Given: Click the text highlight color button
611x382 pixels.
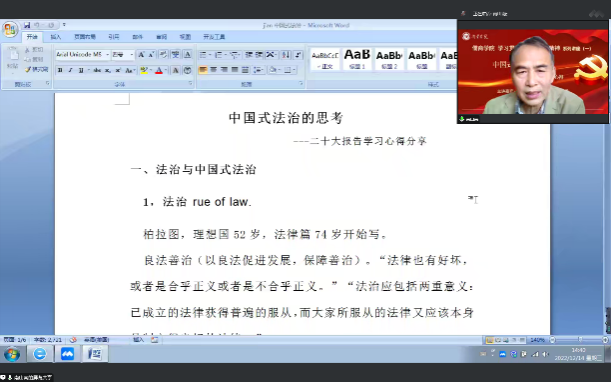Looking at the screenshot, I should tap(144, 70).
